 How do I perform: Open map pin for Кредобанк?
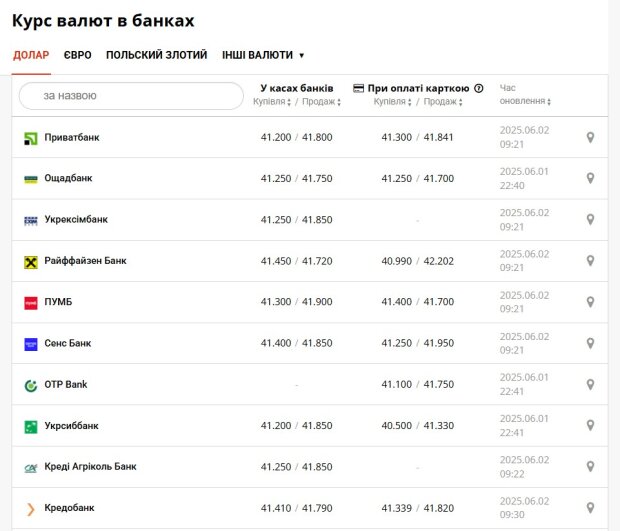[590, 508]
